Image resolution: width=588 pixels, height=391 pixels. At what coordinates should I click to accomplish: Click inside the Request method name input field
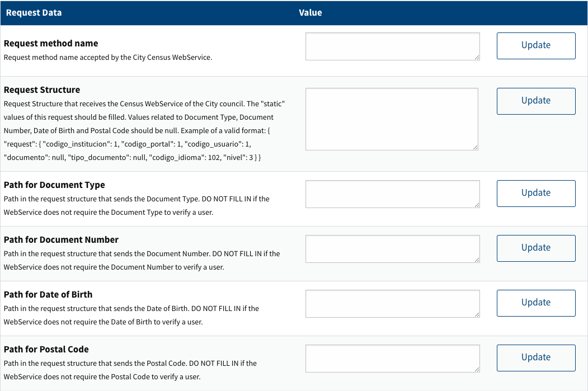coord(392,46)
